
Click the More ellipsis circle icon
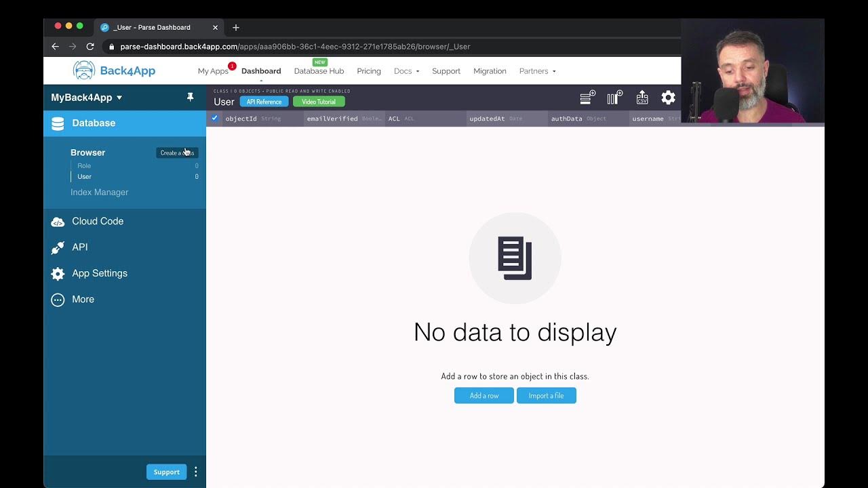click(x=58, y=300)
